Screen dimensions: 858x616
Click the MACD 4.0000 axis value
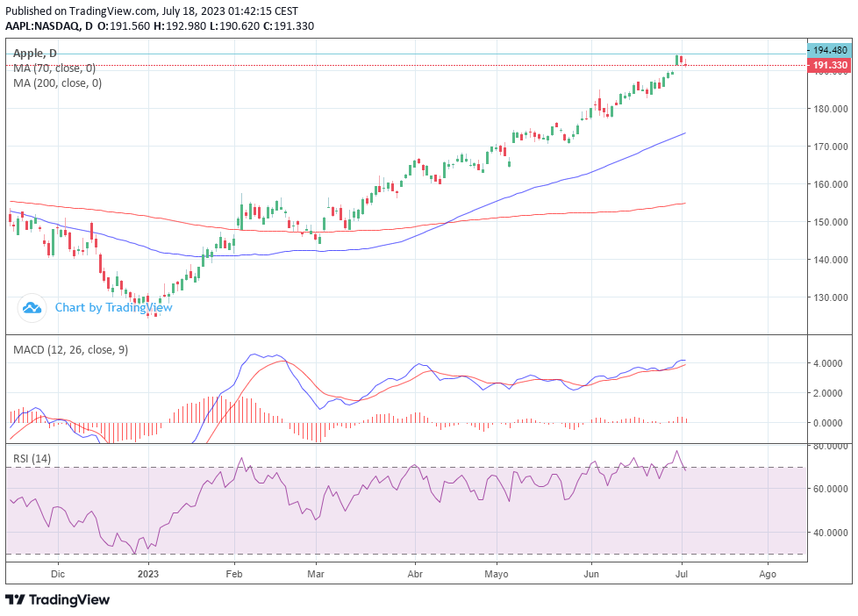[x=828, y=363]
